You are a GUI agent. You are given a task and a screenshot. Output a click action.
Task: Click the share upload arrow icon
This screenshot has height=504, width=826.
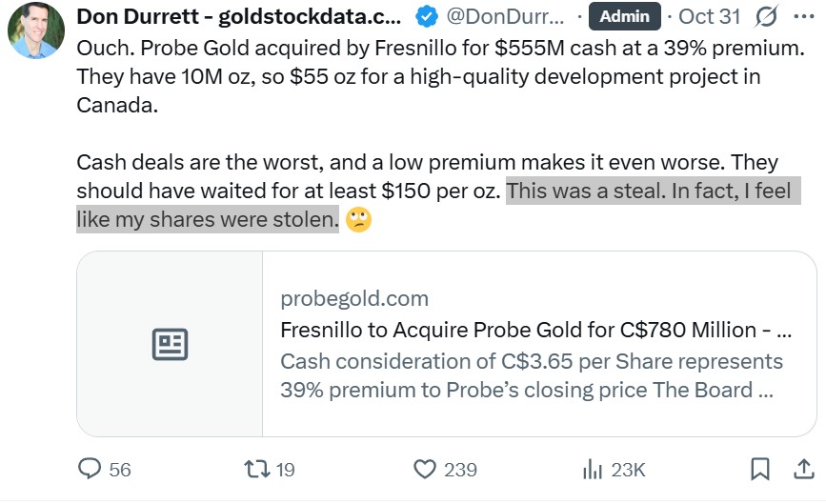tap(800, 469)
